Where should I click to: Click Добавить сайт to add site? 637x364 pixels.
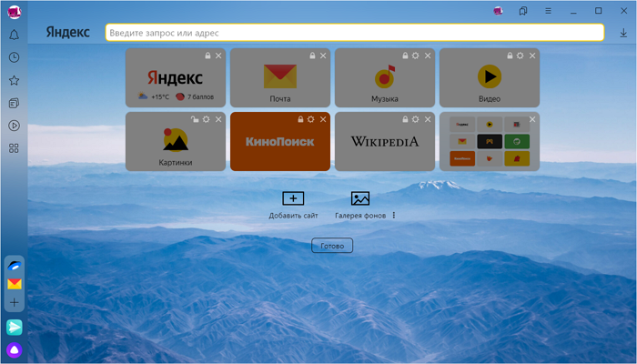point(293,205)
